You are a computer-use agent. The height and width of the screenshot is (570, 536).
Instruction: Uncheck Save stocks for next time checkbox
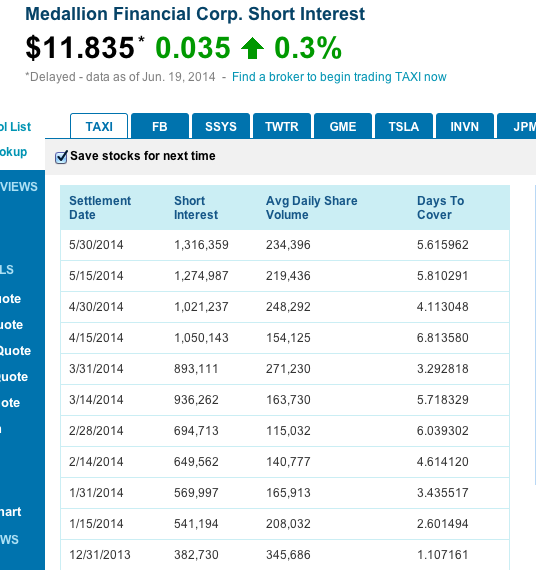tap(61, 157)
